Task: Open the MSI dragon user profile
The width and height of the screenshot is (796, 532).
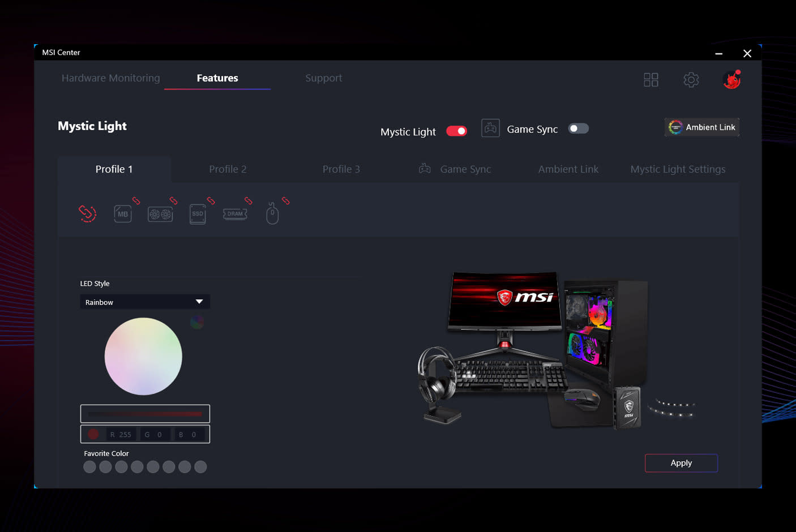Action: 731,80
